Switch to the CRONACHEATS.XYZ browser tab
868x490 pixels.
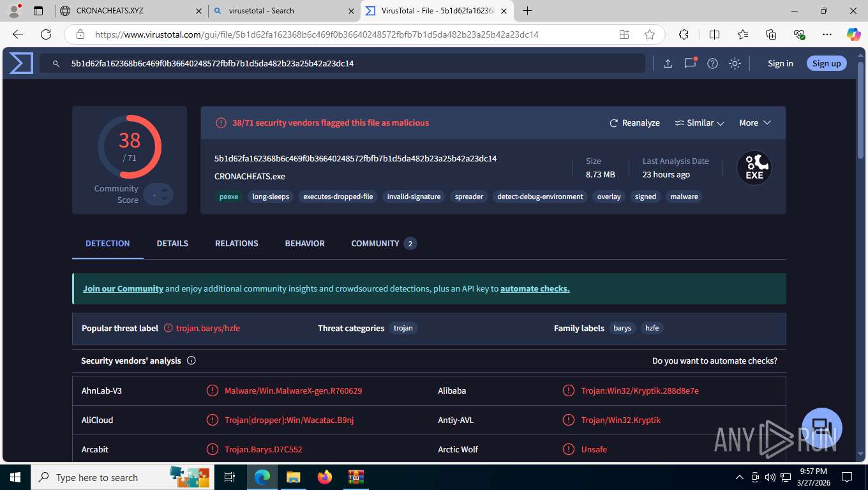click(131, 11)
